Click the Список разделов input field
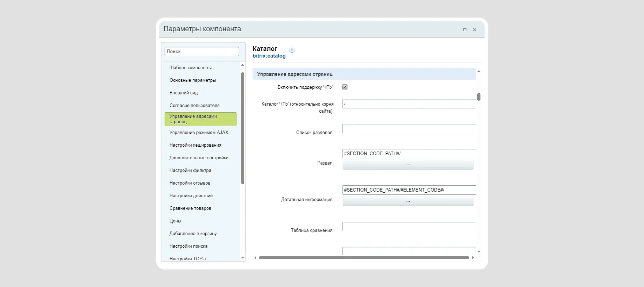Screen dimensions: 644x287 pos(409,128)
